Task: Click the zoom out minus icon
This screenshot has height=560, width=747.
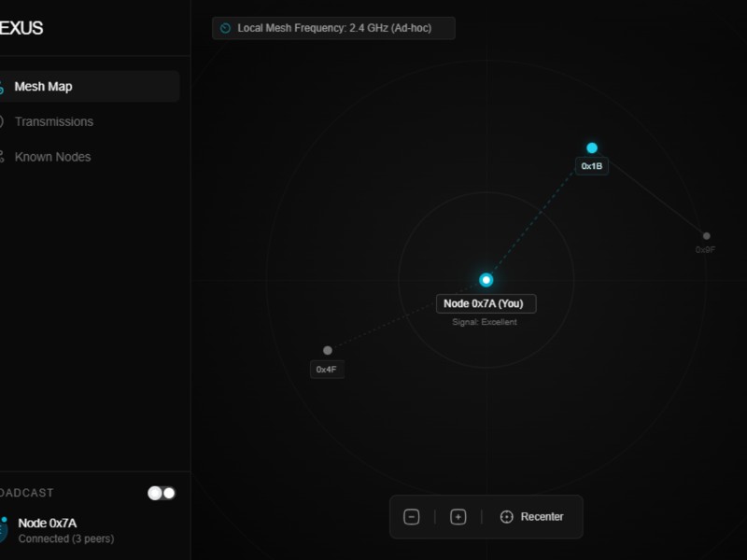Action: 411,517
